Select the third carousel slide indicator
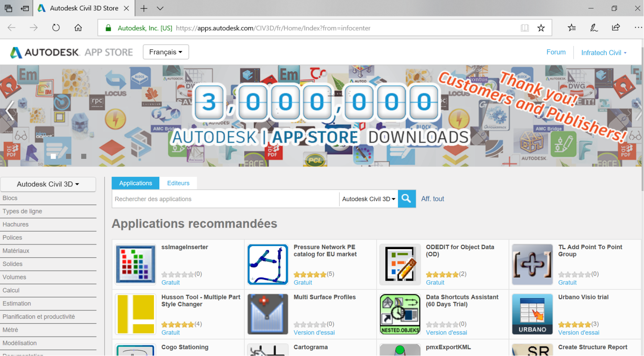 84,156
